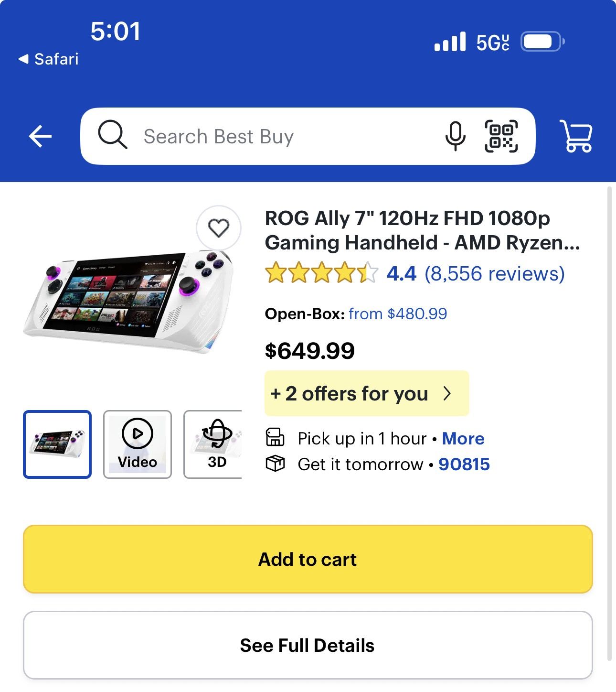The height and width of the screenshot is (692, 616).
Task: Change the 90815 delivery ZIP code
Action: [464, 464]
